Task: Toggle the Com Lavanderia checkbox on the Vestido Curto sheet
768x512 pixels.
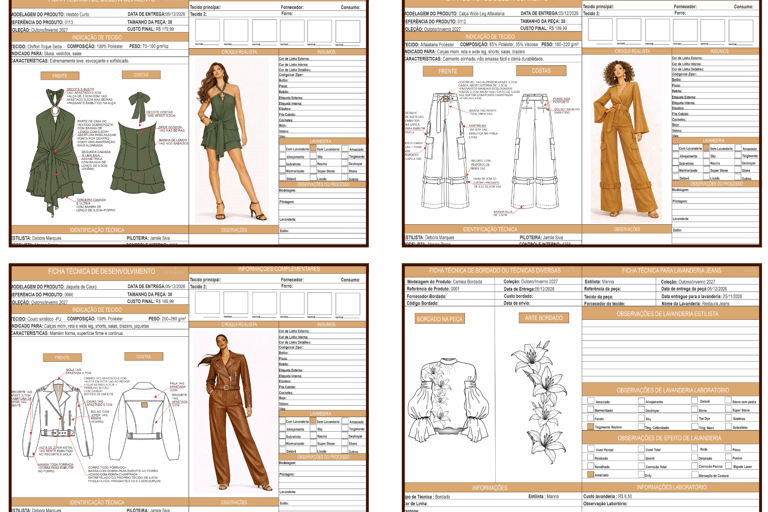Action: pos(283,148)
